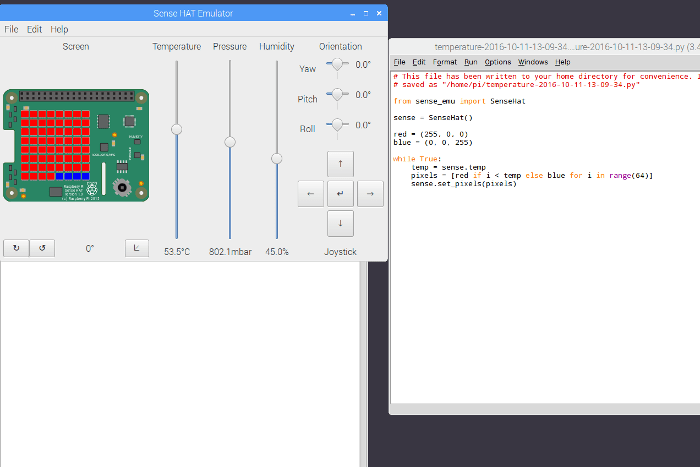Open the emulator Edit menu
700x467 pixels.
[x=34, y=29]
